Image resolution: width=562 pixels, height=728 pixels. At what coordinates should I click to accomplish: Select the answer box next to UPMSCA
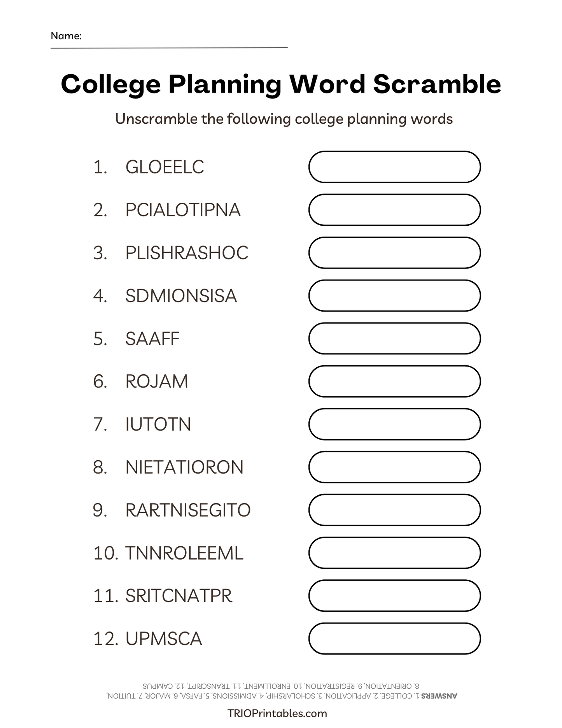click(394, 639)
